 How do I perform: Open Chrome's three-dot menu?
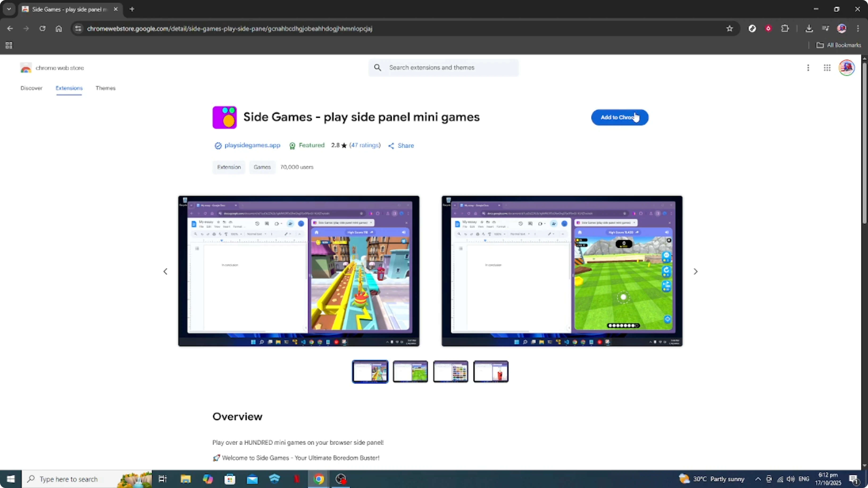click(859, 29)
